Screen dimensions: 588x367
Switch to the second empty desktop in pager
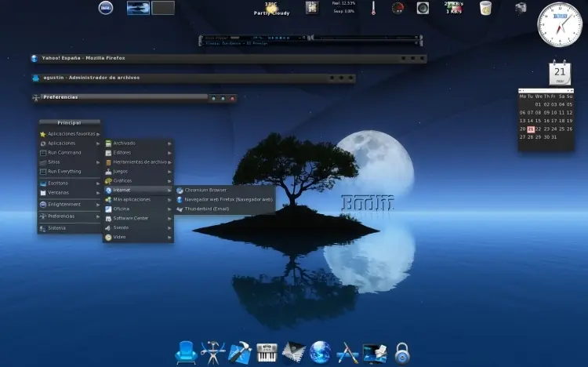tap(163, 8)
